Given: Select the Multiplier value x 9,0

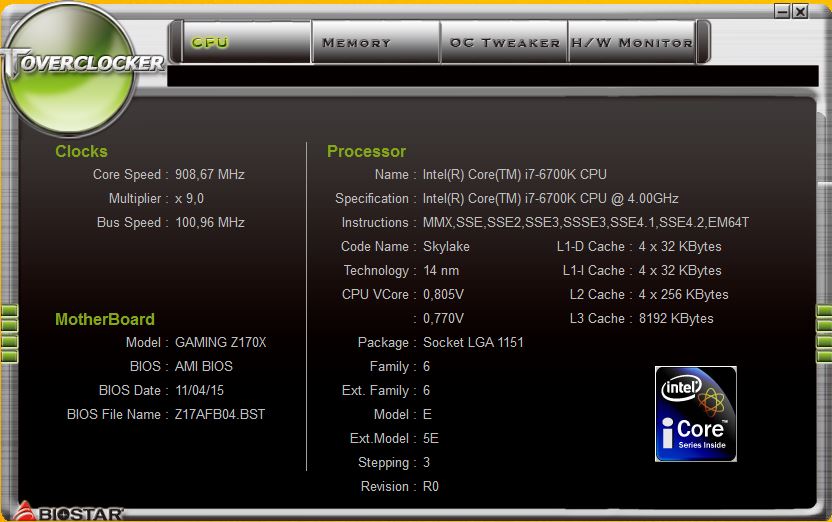Looking at the screenshot, I should [x=189, y=199].
